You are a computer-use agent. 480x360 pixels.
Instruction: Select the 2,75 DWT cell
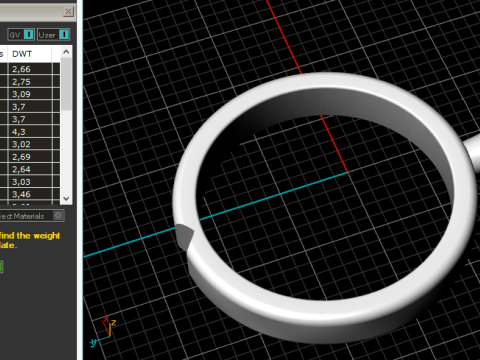point(30,82)
